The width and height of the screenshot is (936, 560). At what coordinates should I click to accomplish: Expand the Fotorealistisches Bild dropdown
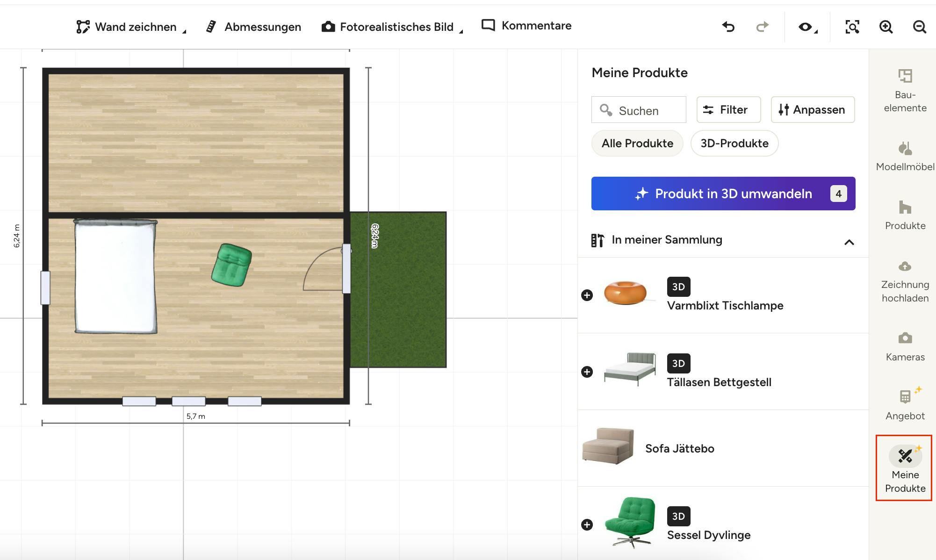[392, 27]
